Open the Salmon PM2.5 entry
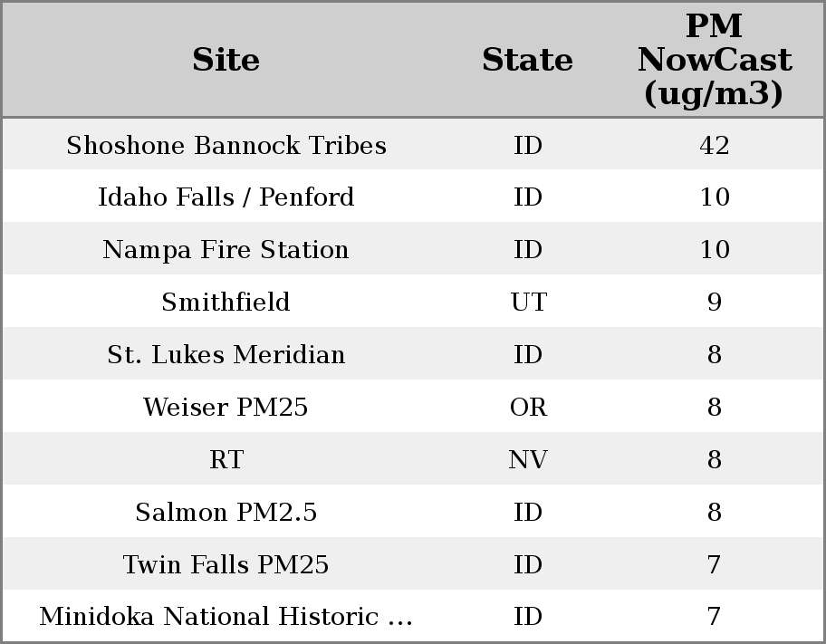The height and width of the screenshot is (644, 826). tap(226, 513)
